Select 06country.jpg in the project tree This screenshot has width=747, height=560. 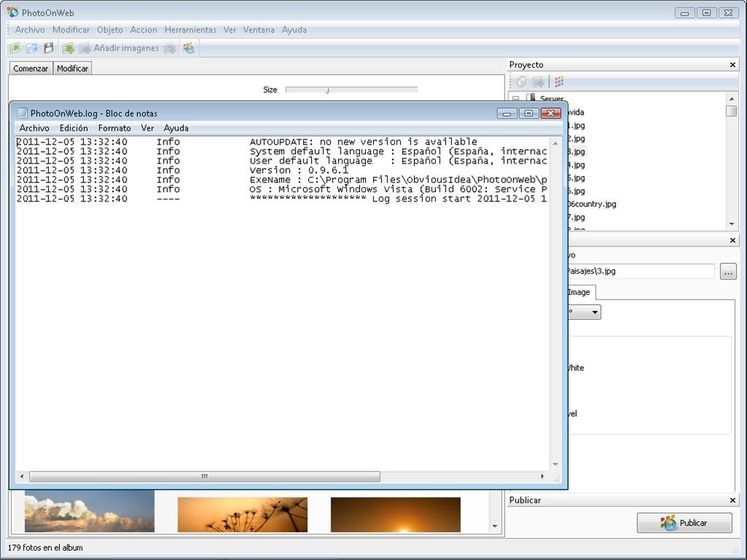591,204
